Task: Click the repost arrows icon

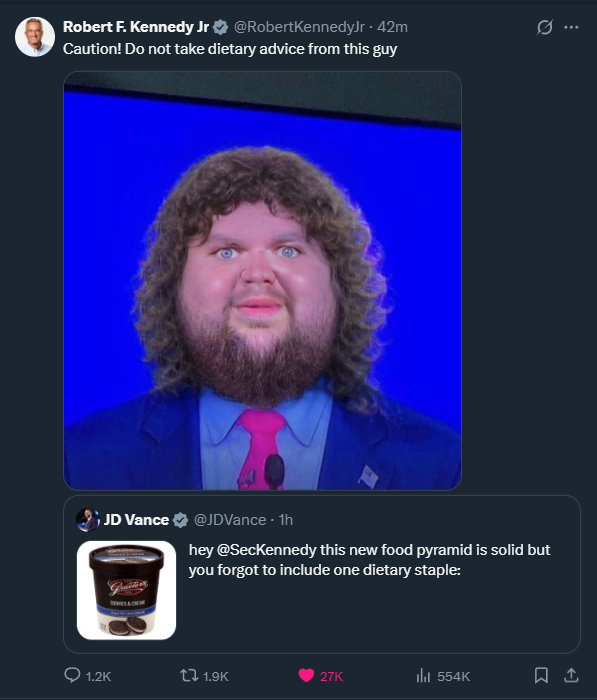Action: click(189, 675)
